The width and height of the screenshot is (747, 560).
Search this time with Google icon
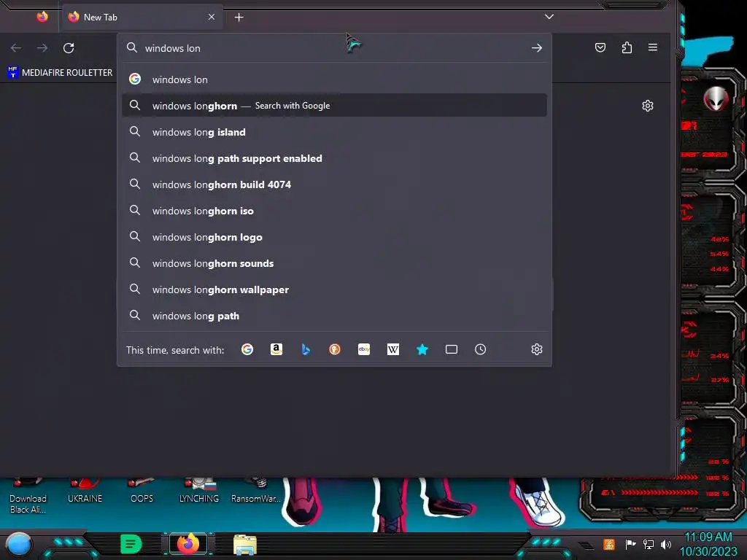247,349
